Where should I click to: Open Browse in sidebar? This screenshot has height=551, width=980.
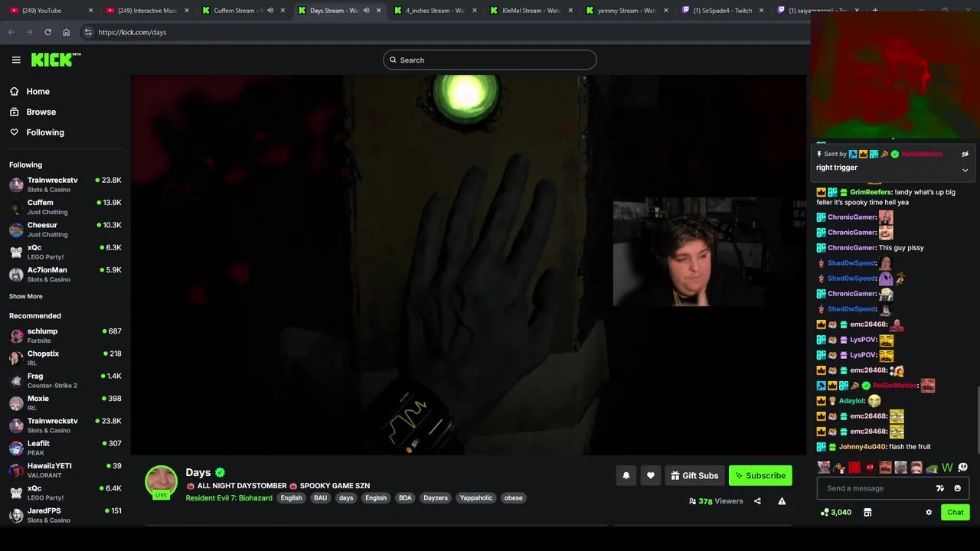point(41,112)
